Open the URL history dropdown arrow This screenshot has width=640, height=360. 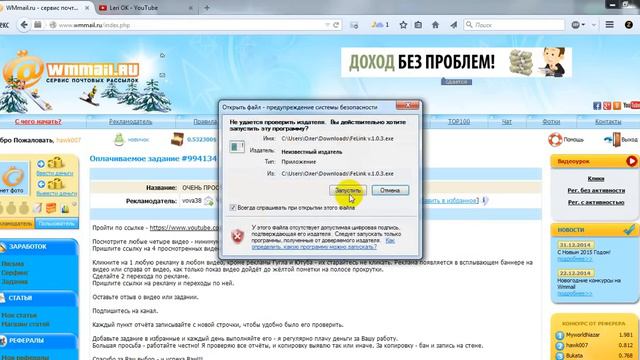point(327,25)
